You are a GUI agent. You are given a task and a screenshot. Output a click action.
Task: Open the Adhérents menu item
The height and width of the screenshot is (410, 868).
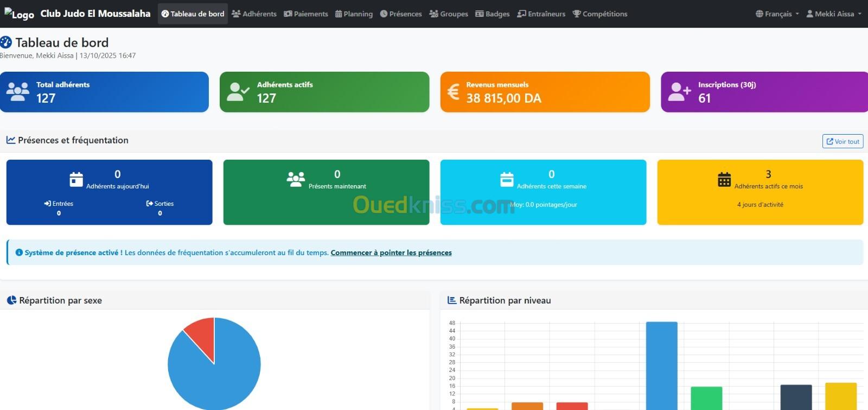coord(254,14)
